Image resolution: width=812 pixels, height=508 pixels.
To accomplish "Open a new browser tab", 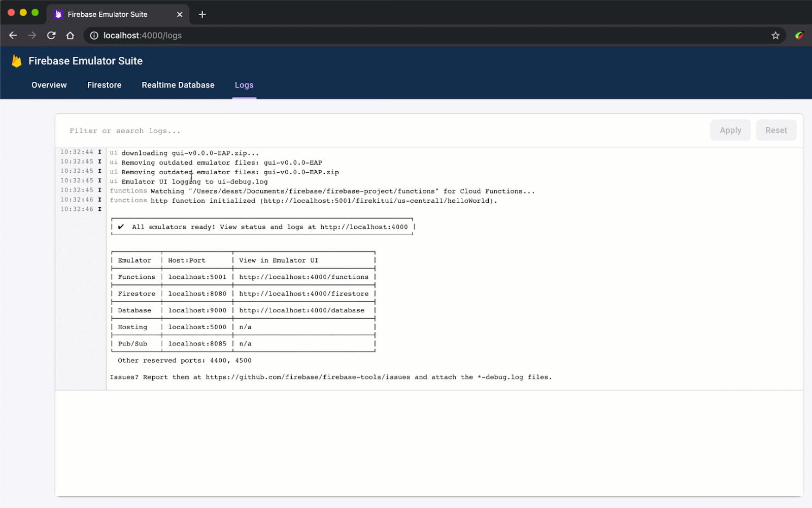I will (202, 14).
